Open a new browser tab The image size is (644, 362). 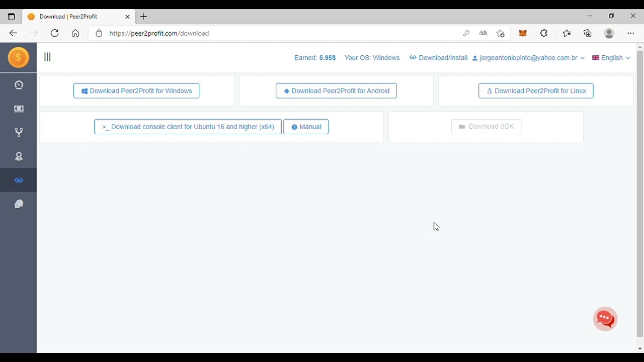tap(143, 17)
